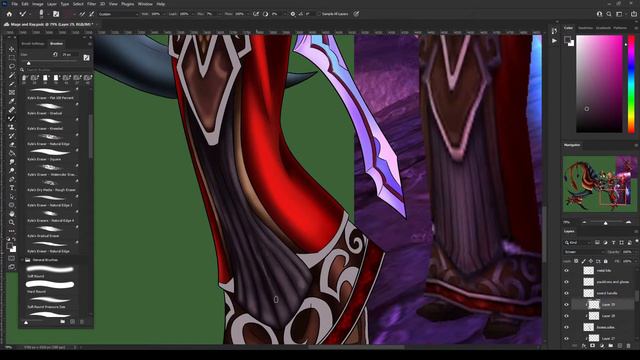
Task: Create a new group via folder icon in Layers
Action: pyautogui.click(x=611, y=346)
